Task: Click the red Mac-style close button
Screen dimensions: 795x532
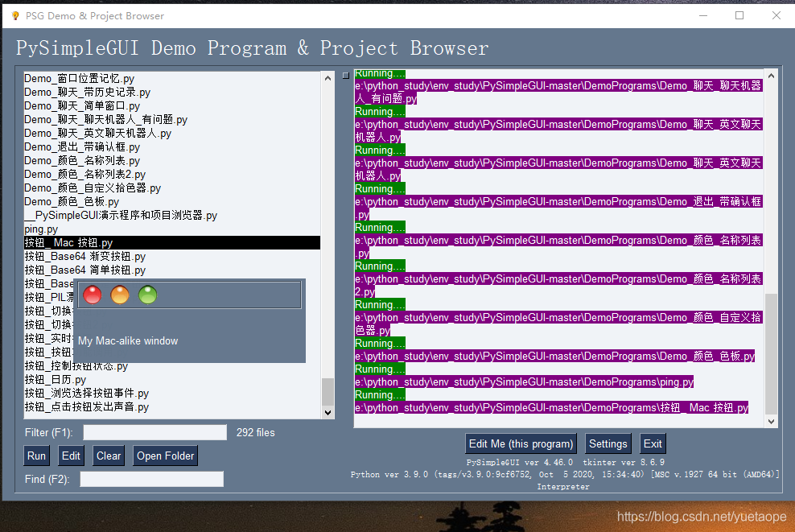Action: [x=93, y=295]
